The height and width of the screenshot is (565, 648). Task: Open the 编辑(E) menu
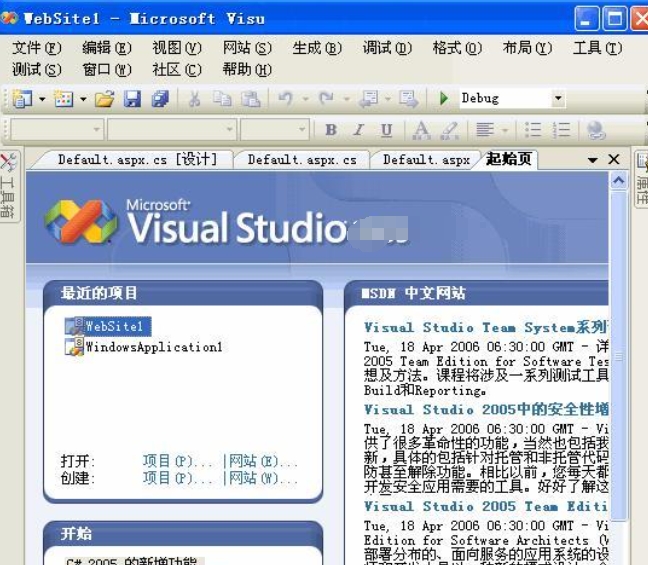coord(107,48)
